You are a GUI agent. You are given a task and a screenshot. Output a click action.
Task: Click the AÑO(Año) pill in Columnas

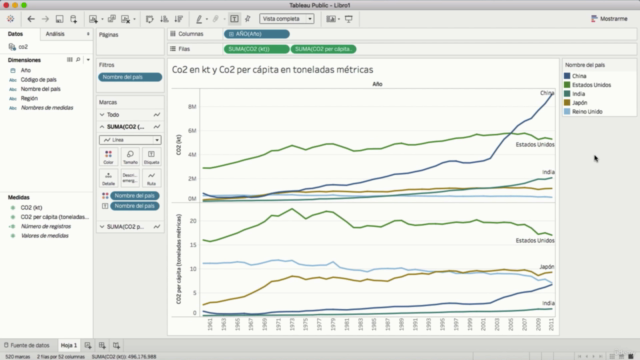click(257, 34)
